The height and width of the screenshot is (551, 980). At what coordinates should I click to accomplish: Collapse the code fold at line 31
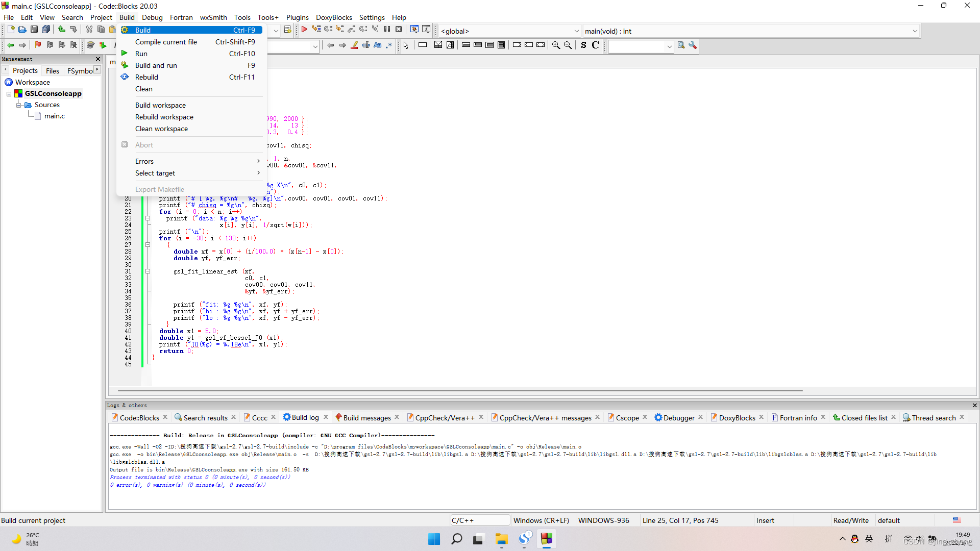coord(148,271)
